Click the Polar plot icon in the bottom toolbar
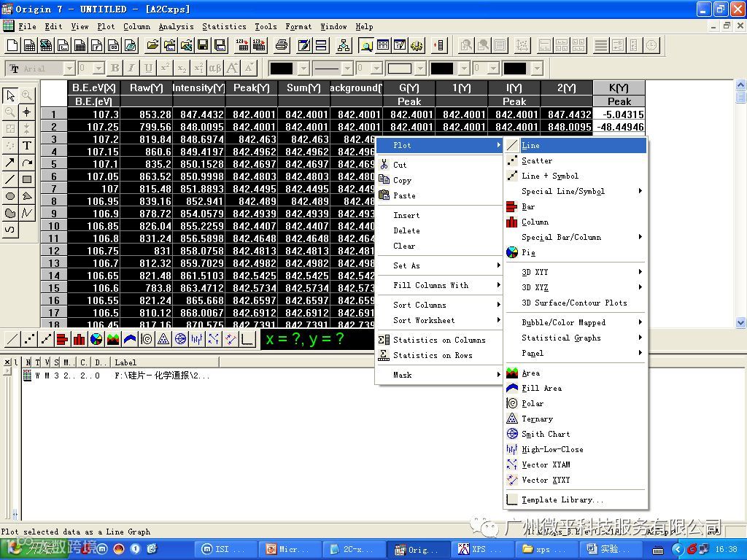747x560 pixels. [x=147, y=339]
